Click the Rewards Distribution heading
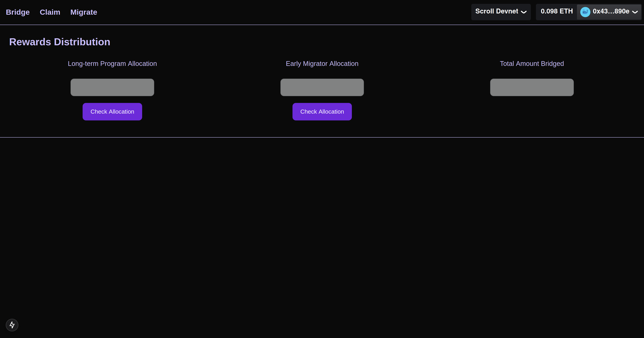 click(60, 42)
